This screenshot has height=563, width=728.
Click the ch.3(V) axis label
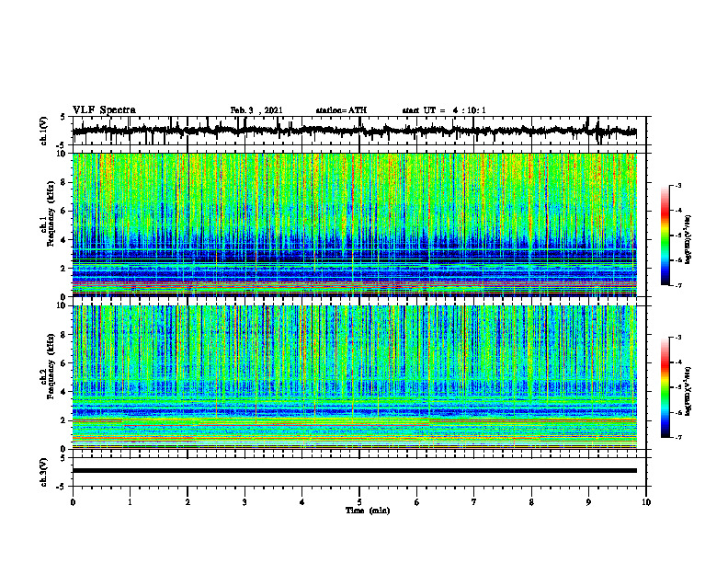tap(43, 473)
